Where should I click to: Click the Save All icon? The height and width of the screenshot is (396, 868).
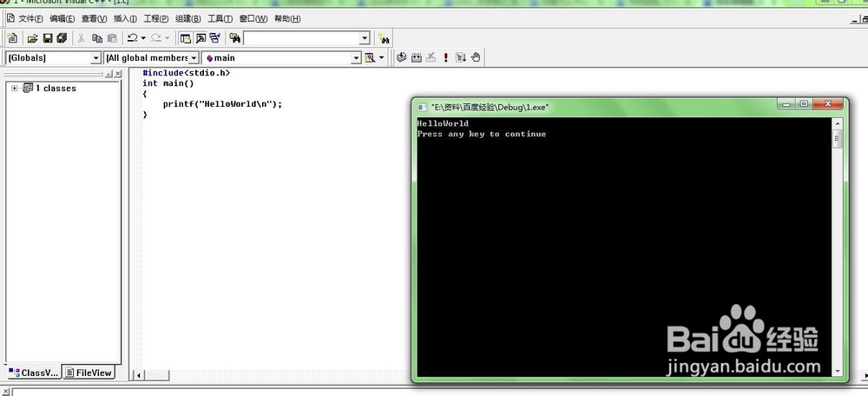pyautogui.click(x=62, y=38)
